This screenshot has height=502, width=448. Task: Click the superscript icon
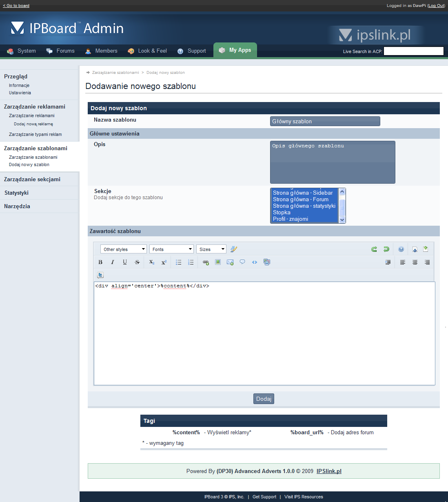(x=164, y=262)
